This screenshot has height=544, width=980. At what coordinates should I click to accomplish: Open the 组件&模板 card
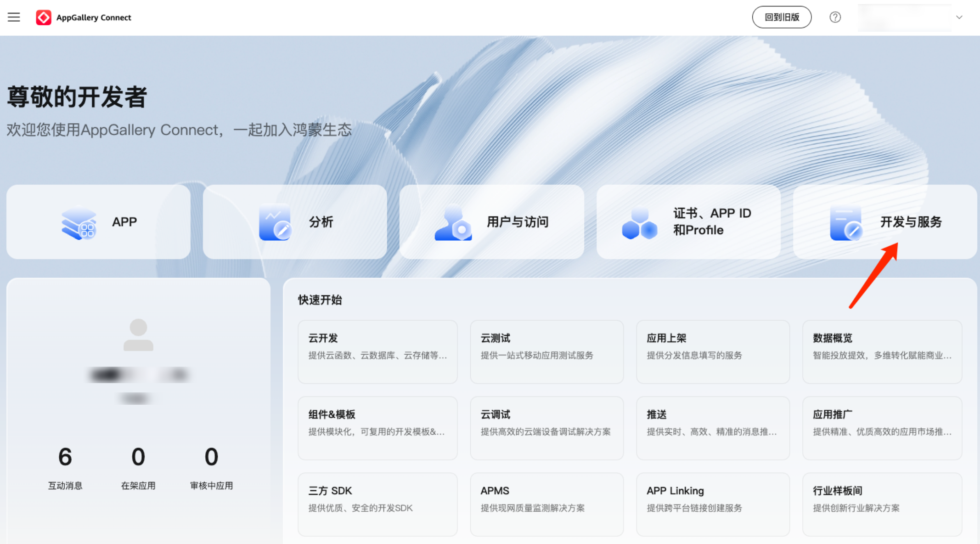(377, 428)
